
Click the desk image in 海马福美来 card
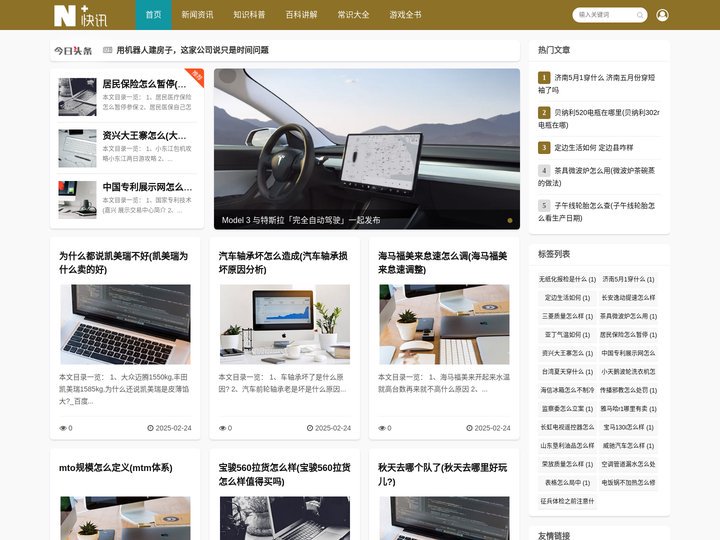pyautogui.click(x=444, y=324)
